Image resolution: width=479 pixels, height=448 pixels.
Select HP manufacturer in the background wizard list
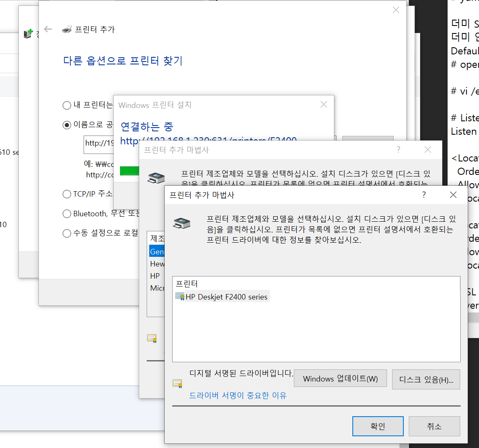(x=155, y=276)
